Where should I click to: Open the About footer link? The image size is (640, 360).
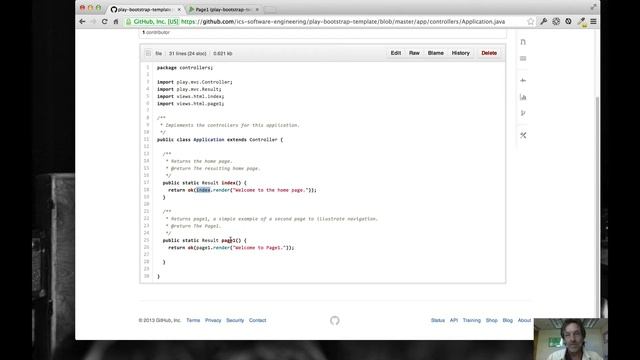tap(524, 320)
